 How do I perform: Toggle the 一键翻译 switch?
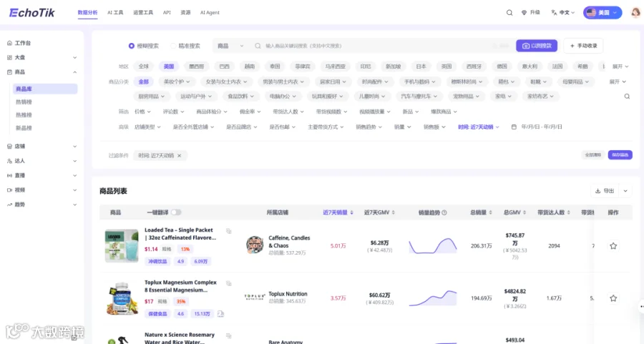coord(176,212)
